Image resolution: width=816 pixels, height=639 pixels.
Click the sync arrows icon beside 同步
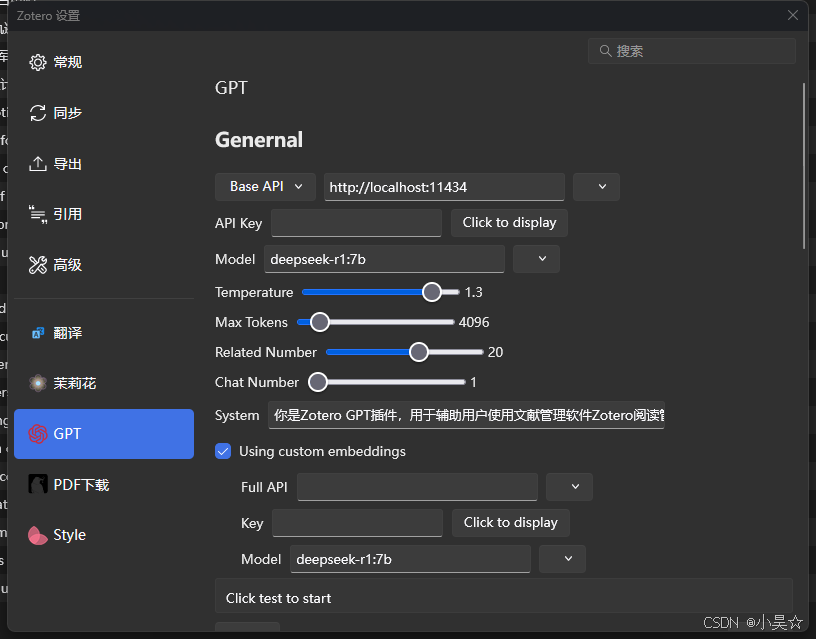(x=37, y=113)
